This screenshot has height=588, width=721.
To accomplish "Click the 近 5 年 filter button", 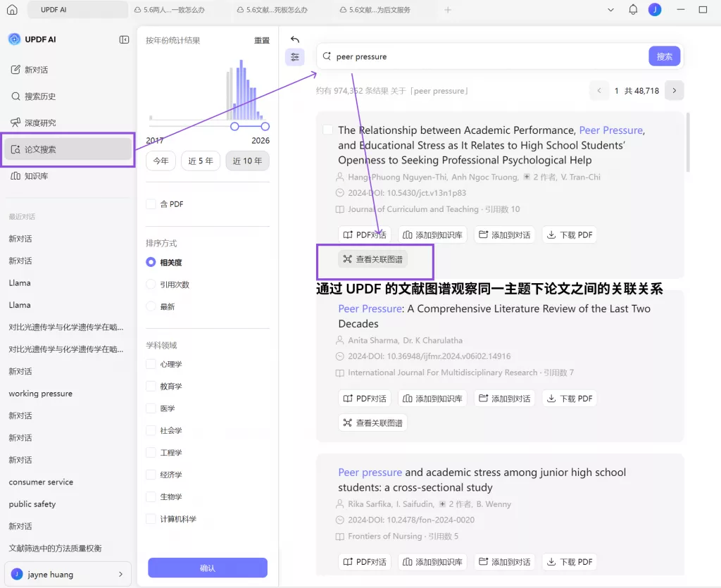I will point(201,161).
